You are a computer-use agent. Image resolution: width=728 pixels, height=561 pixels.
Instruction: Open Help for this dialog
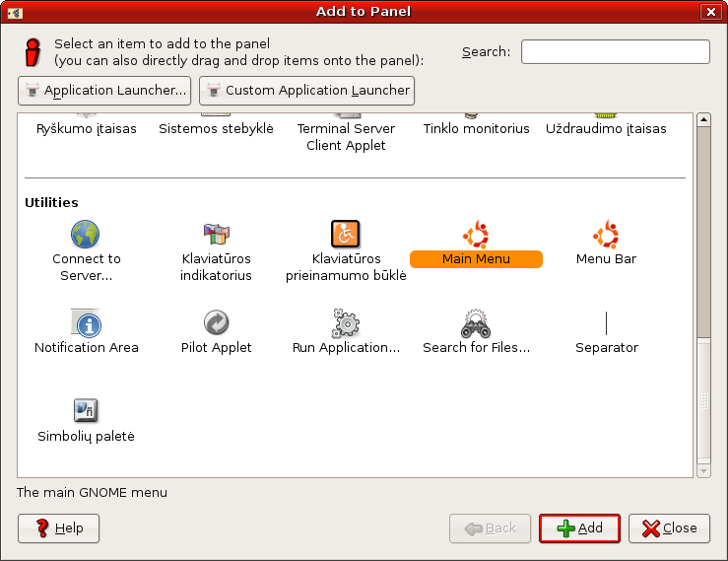point(59,528)
